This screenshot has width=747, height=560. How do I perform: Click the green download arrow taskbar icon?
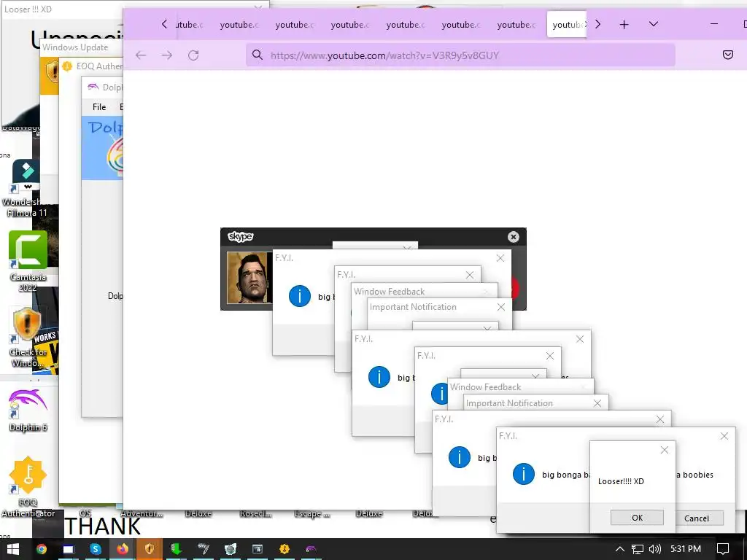click(x=177, y=549)
